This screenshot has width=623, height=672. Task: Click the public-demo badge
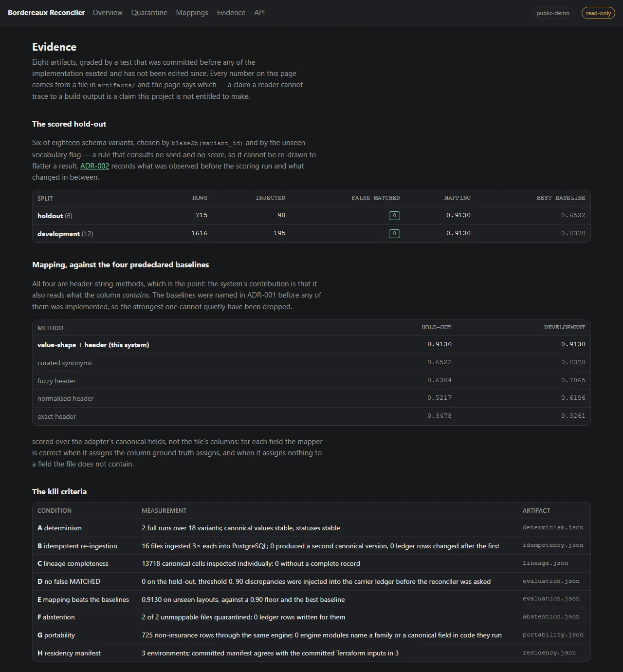coord(553,13)
